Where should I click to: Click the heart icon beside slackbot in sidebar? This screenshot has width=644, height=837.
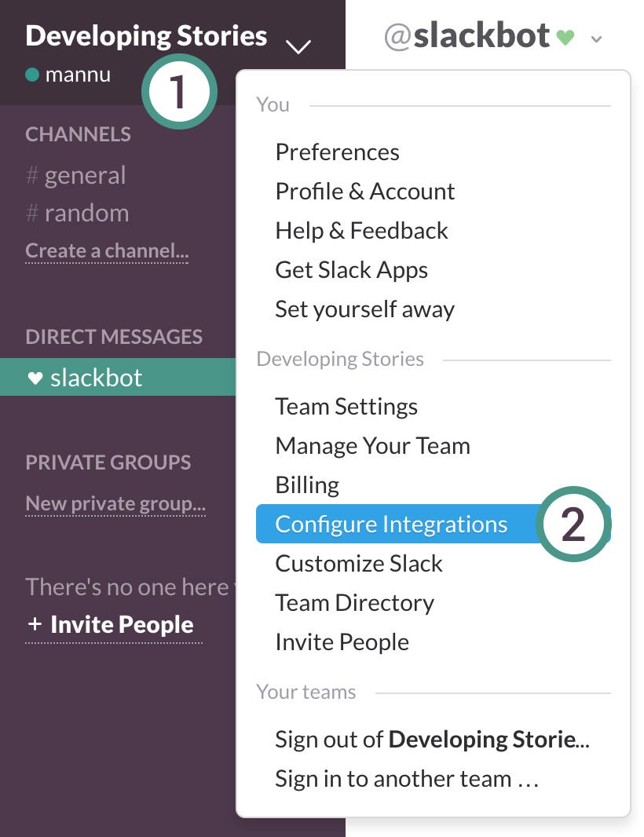click(35, 378)
